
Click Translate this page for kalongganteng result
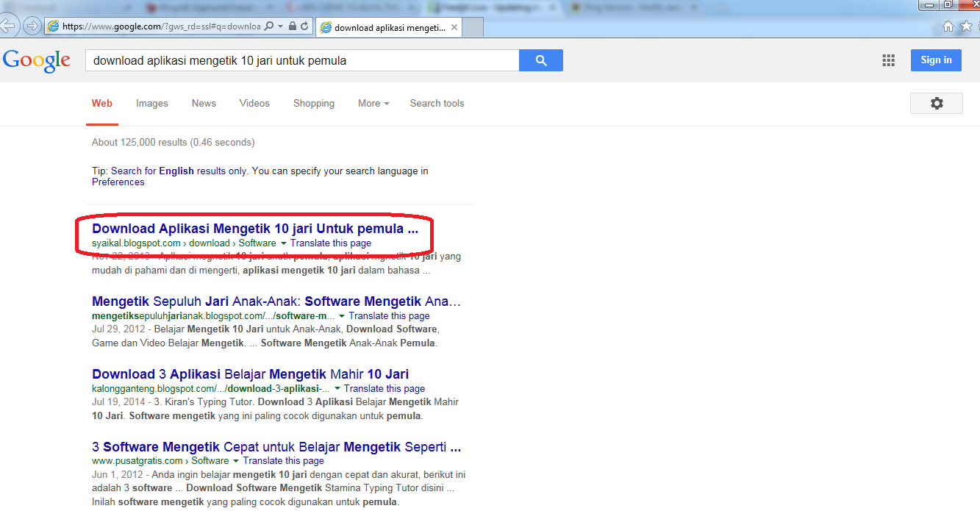[385, 388]
